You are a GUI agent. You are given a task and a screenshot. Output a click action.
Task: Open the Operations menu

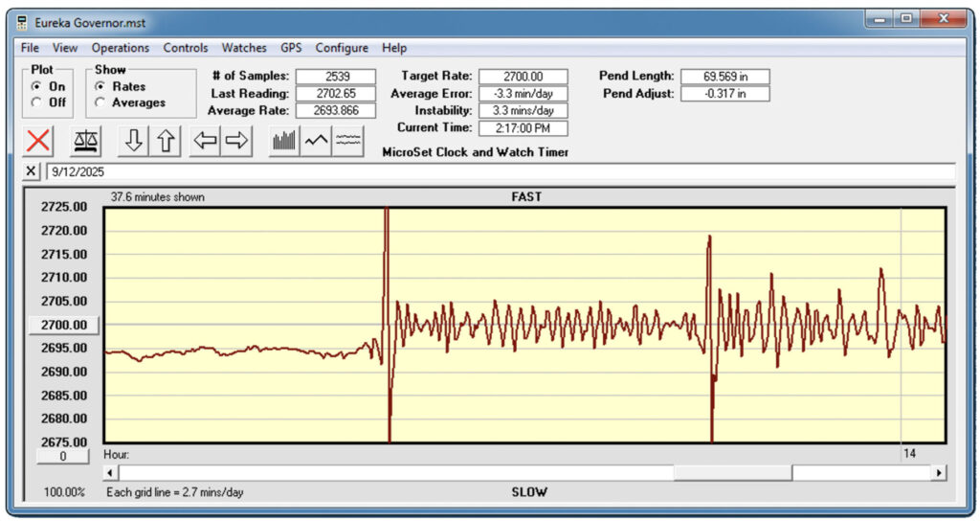[x=121, y=48]
